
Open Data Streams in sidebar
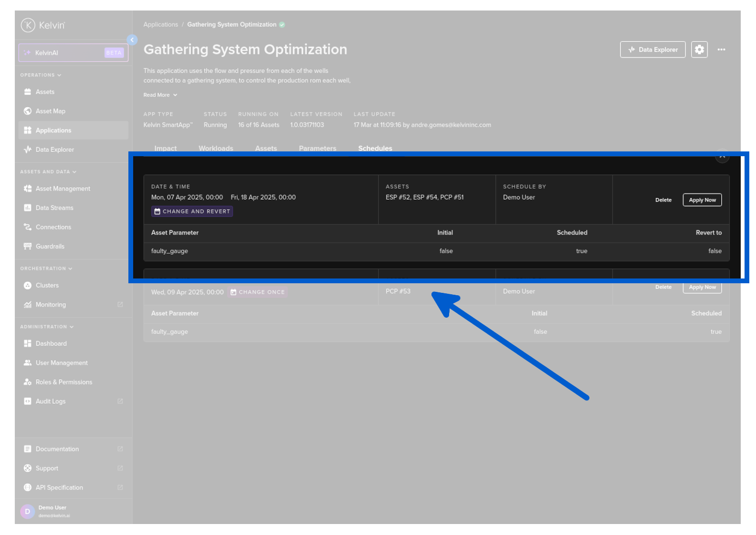(x=54, y=208)
